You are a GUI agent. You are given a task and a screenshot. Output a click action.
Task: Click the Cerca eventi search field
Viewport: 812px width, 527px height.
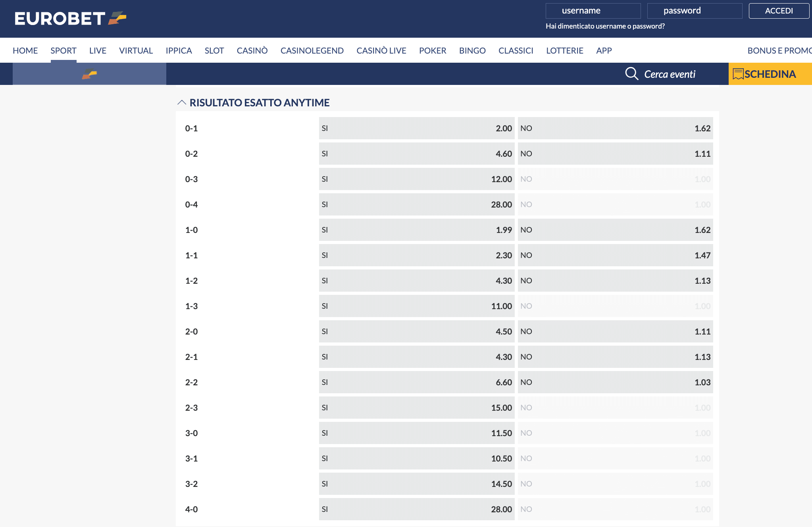pyautogui.click(x=670, y=74)
